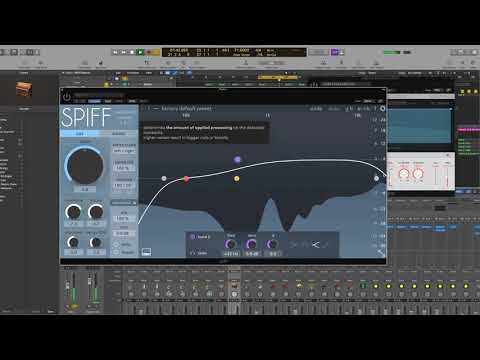Click the band Q knob
Image resolution: width=480 pixels, height=360 pixels.
click(273, 244)
